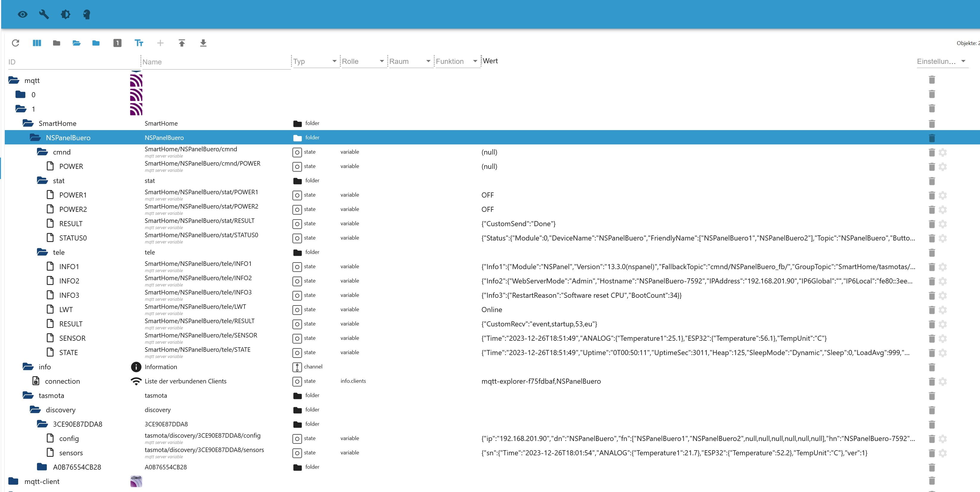The height and width of the screenshot is (492, 980).
Task: Select the 3CE90E87DDA8 folder row
Action: (492, 424)
